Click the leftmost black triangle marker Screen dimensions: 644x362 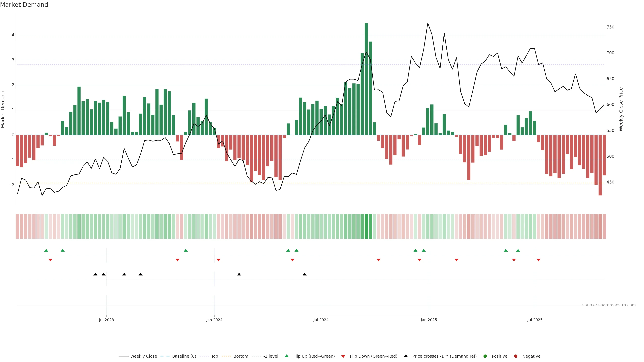95,274
